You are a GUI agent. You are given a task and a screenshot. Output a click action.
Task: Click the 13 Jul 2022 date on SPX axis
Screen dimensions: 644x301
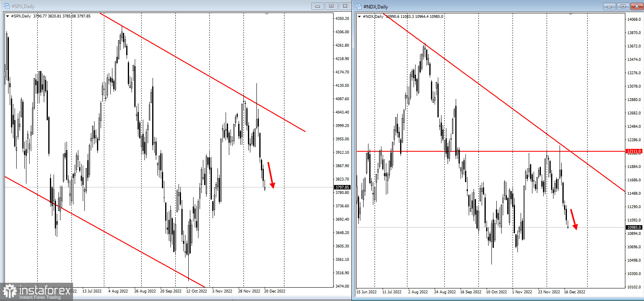click(x=92, y=291)
